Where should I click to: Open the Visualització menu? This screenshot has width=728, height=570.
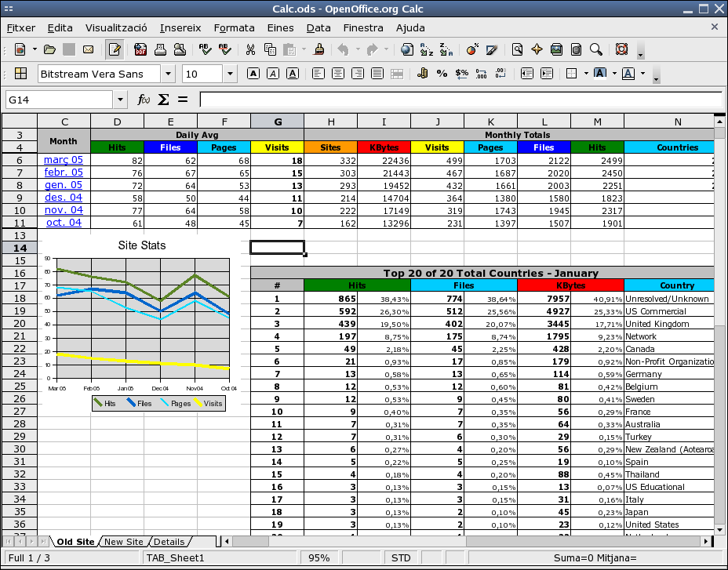pos(116,28)
